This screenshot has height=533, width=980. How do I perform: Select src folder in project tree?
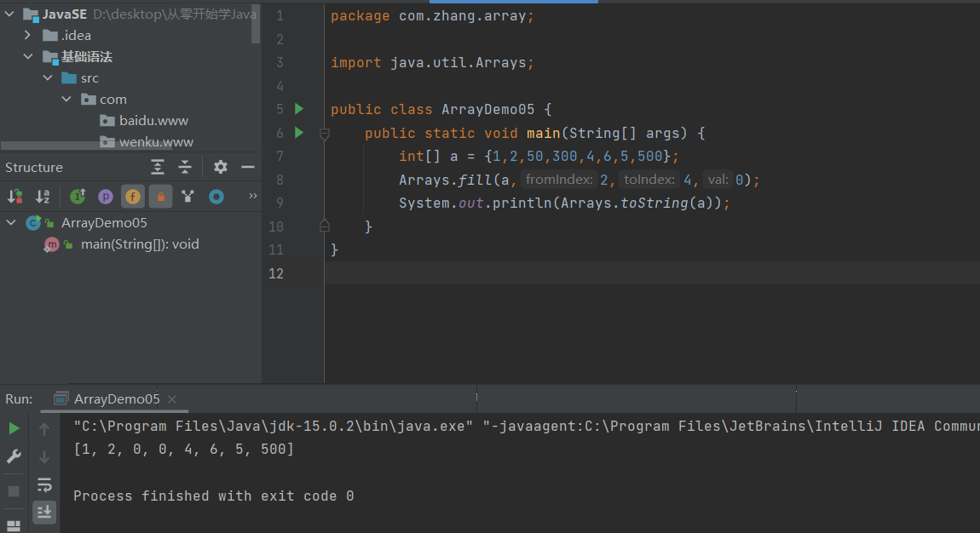pyautogui.click(x=89, y=78)
